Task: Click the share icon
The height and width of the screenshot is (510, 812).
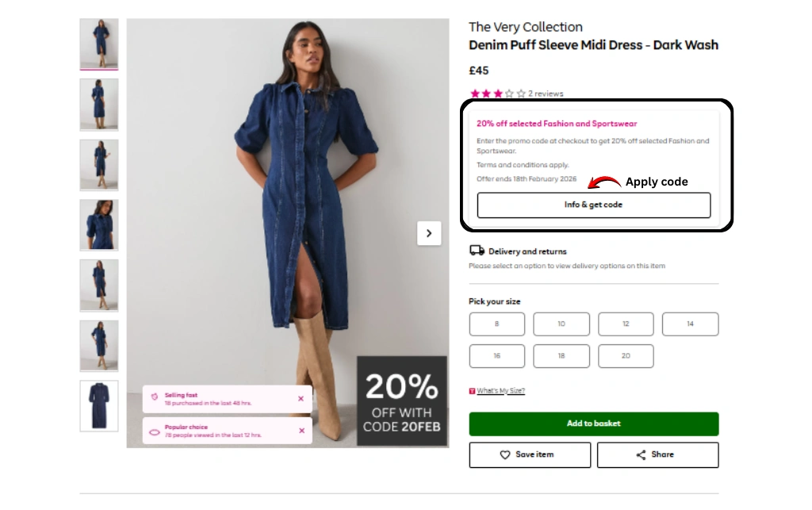Action: (x=641, y=455)
